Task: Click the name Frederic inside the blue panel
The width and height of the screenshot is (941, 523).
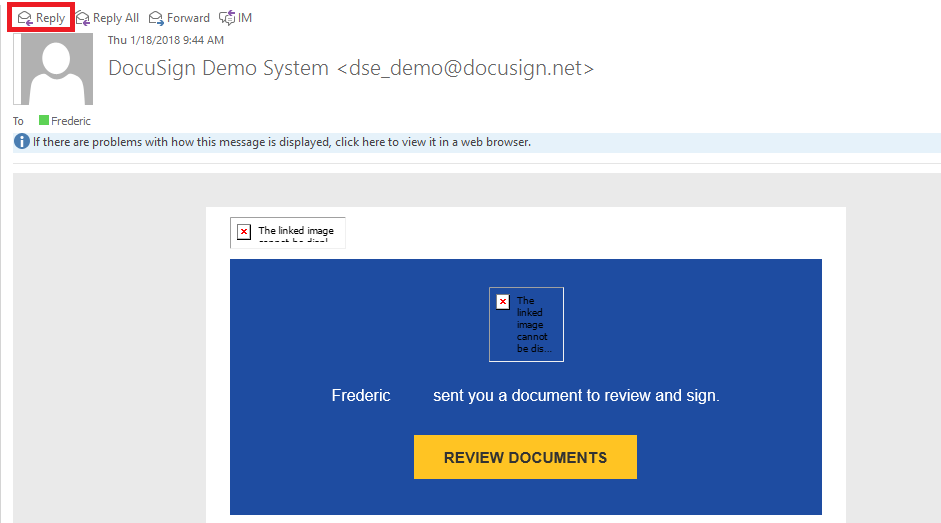Action: (x=361, y=395)
